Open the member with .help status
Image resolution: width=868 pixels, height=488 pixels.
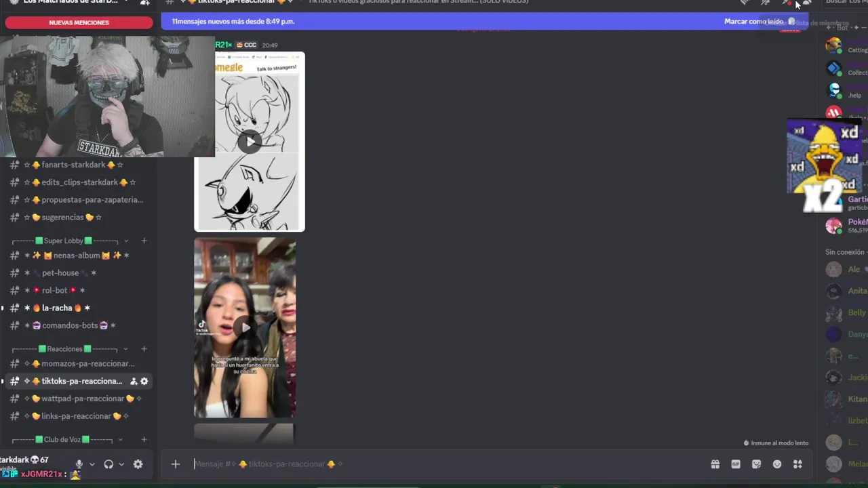click(x=845, y=91)
